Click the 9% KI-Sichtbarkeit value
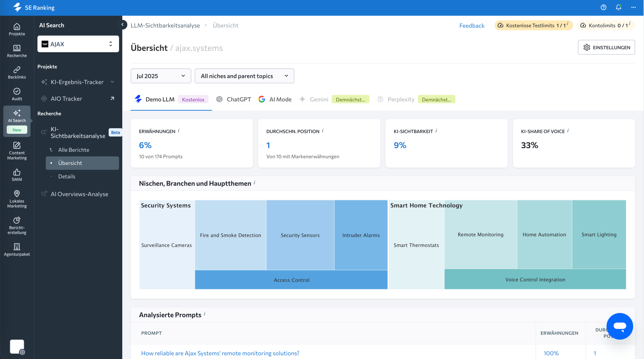The height and width of the screenshot is (359, 644). (x=400, y=145)
